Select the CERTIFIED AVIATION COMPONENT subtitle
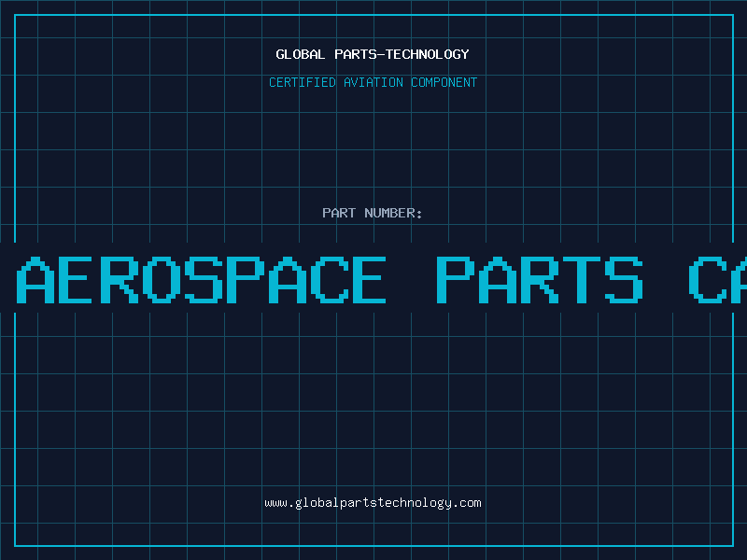The height and width of the screenshot is (560, 747). [x=373, y=82]
